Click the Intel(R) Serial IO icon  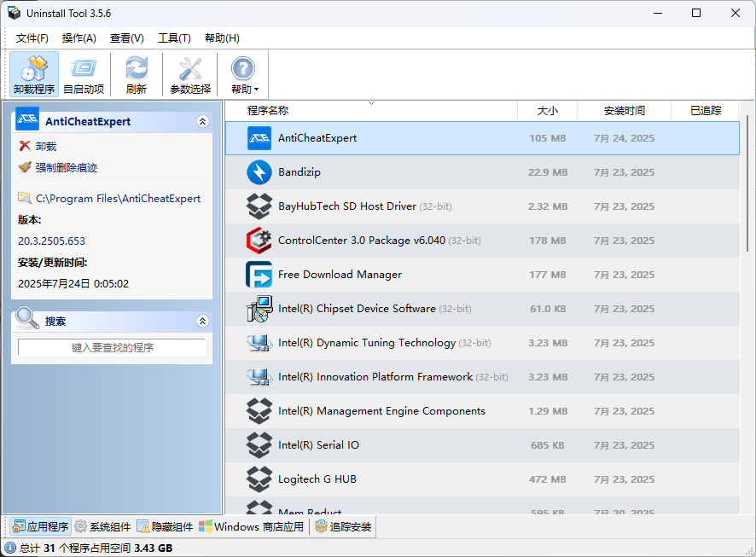[259, 445]
